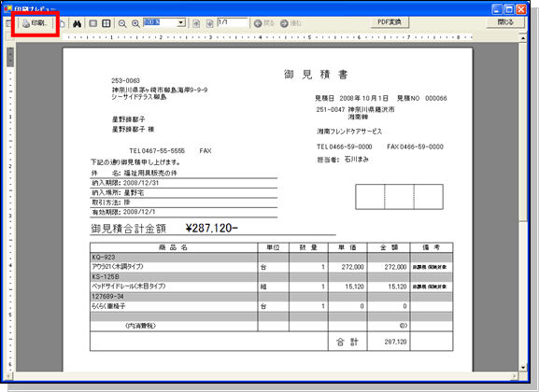Click the vertical scrollbar up arrow
Image resolution: width=539 pixels, height=392 pixels.
click(x=523, y=37)
